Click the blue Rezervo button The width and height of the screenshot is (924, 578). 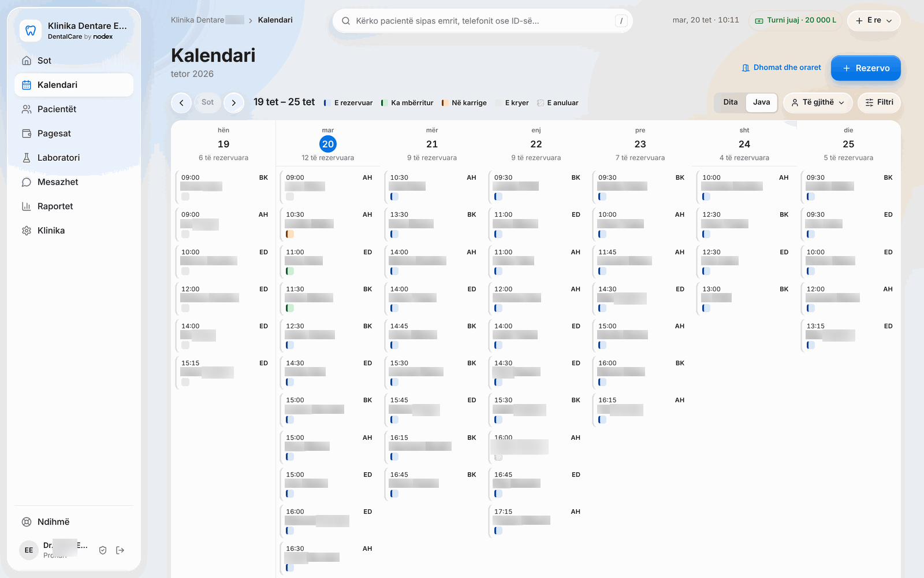pyautogui.click(x=866, y=68)
